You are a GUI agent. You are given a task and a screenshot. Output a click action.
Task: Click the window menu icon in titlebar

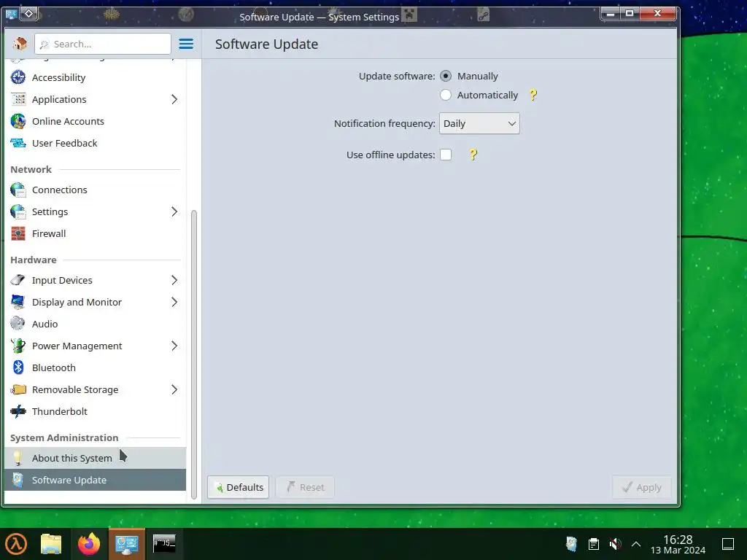(11, 14)
